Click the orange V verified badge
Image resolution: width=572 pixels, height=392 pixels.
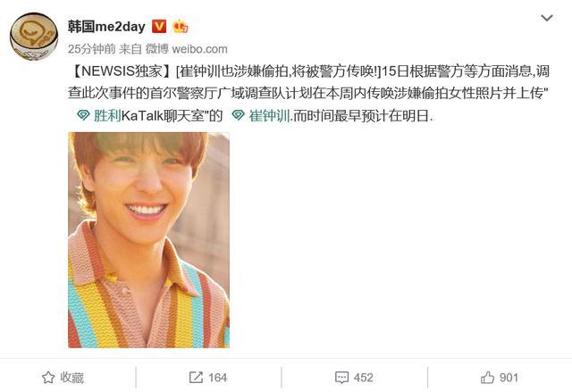[x=159, y=26]
